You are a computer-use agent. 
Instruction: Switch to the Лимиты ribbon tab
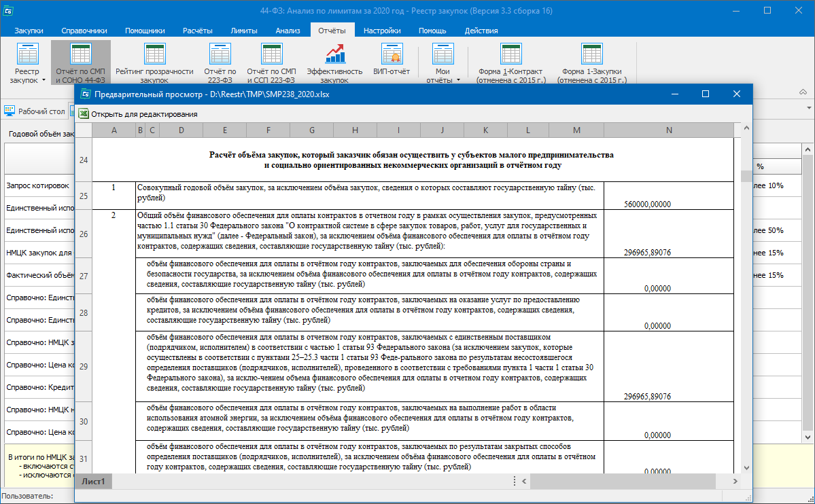tap(244, 31)
